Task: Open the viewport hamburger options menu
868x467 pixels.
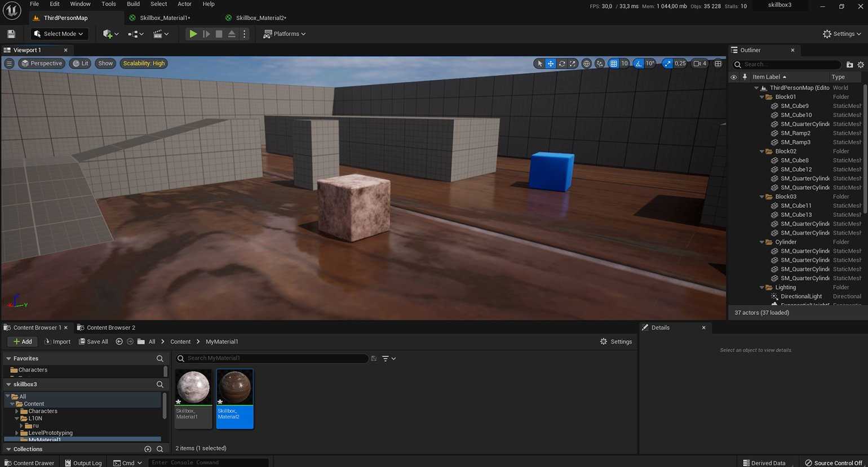Action: point(9,64)
